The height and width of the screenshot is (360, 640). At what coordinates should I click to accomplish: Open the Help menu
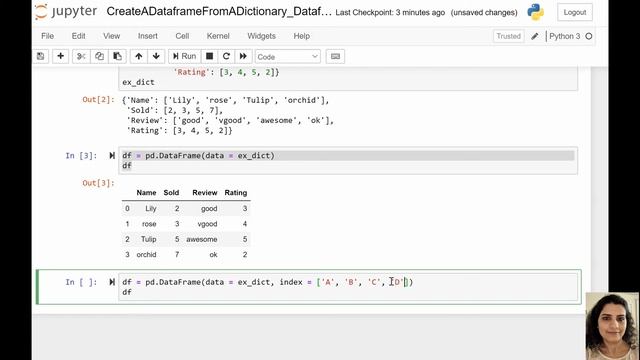[x=301, y=36]
